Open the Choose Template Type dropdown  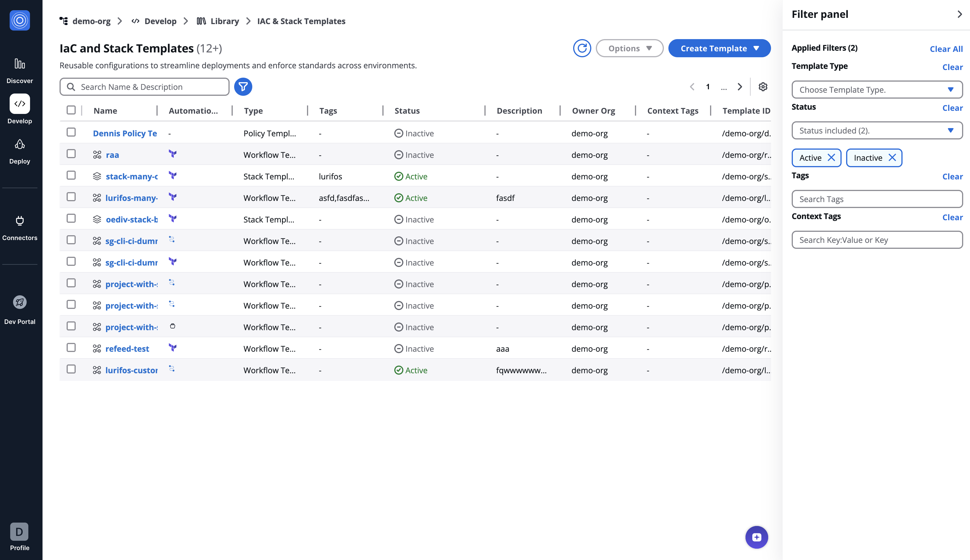[x=877, y=90]
